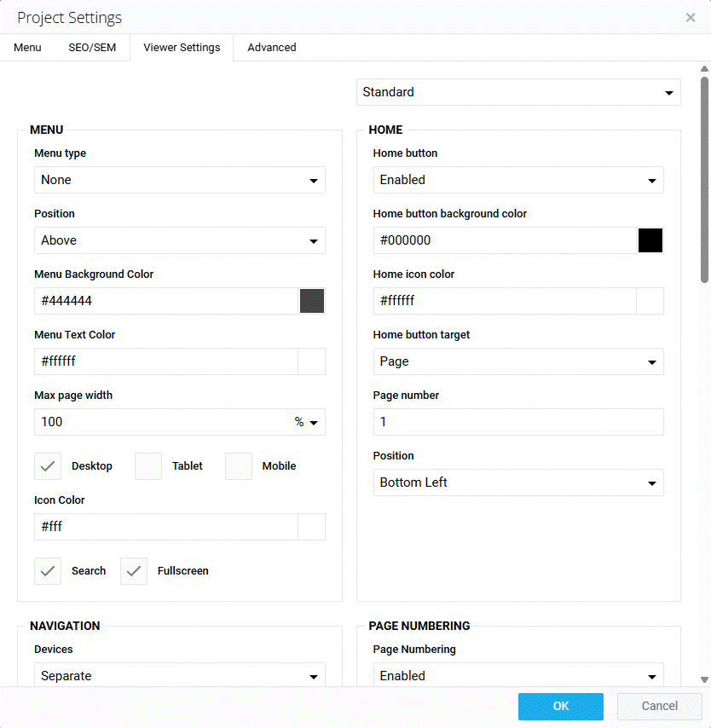Image resolution: width=711 pixels, height=728 pixels.
Task: Enable the Mobile checkbox
Action: pyautogui.click(x=239, y=466)
